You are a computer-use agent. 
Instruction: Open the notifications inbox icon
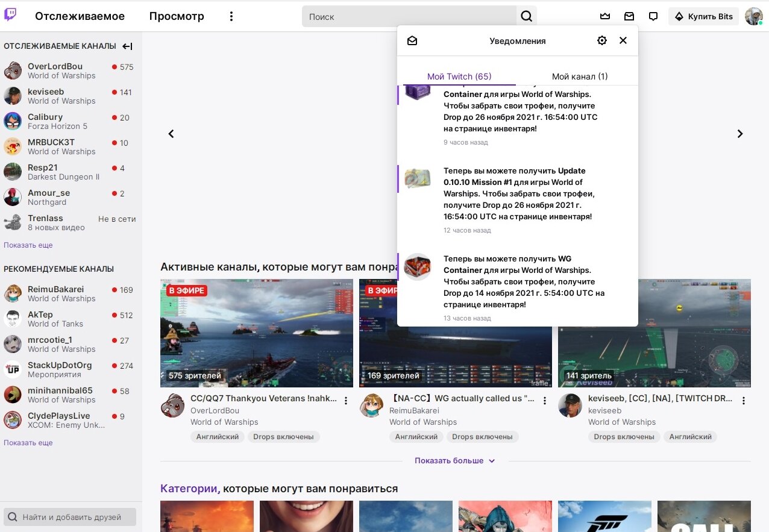click(x=629, y=16)
